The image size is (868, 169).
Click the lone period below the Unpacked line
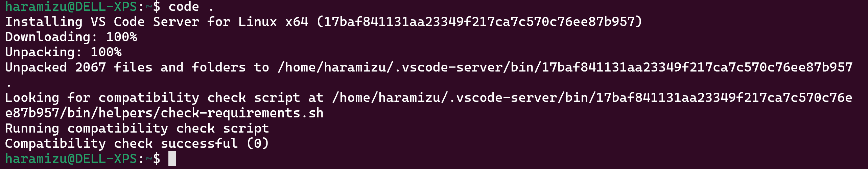tap(9, 84)
